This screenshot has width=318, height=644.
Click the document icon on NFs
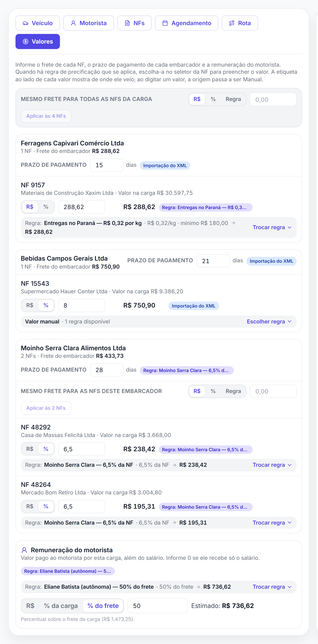(127, 23)
